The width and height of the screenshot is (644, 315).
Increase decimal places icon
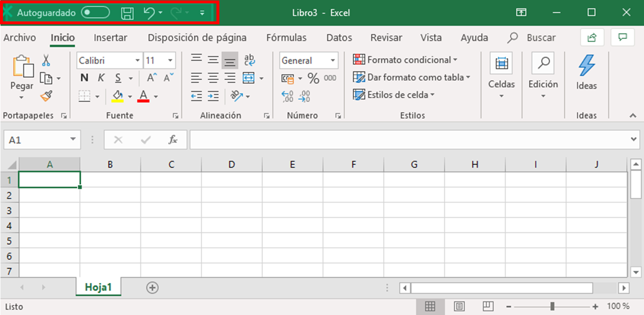(287, 96)
